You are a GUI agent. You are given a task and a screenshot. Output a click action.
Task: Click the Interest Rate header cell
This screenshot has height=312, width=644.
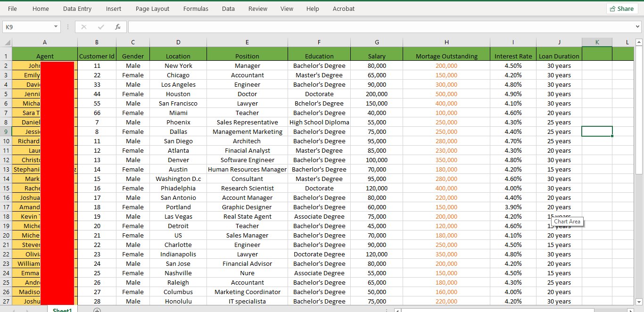coord(513,54)
